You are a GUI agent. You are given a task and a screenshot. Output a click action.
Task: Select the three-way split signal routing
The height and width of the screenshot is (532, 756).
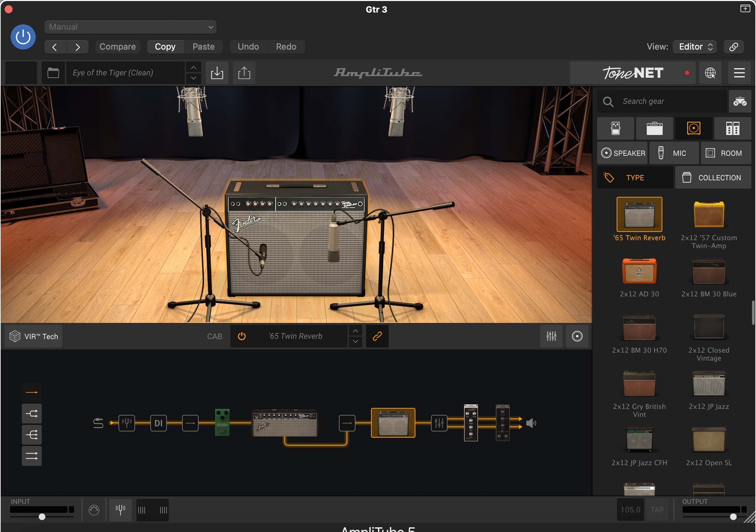pyautogui.click(x=32, y=435)
